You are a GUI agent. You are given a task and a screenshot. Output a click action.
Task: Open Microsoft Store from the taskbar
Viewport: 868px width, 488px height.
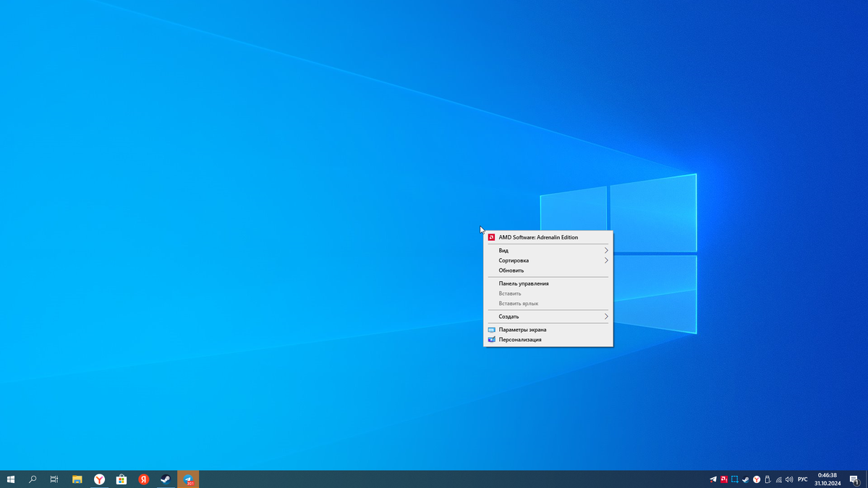point(122,479)
